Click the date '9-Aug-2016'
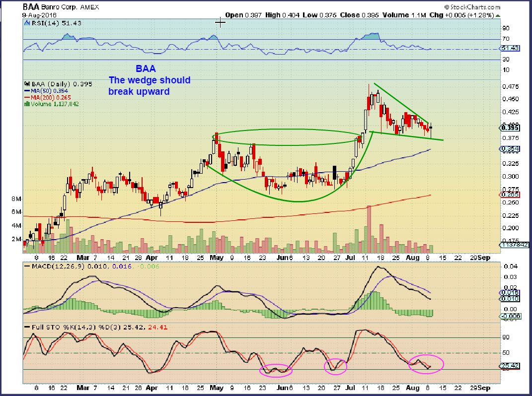 tap(39, 15)
